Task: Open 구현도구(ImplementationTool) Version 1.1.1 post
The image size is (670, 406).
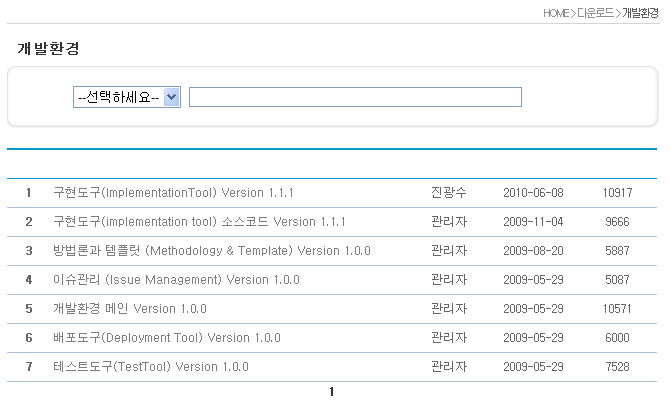Action: (x=173, y=192)
